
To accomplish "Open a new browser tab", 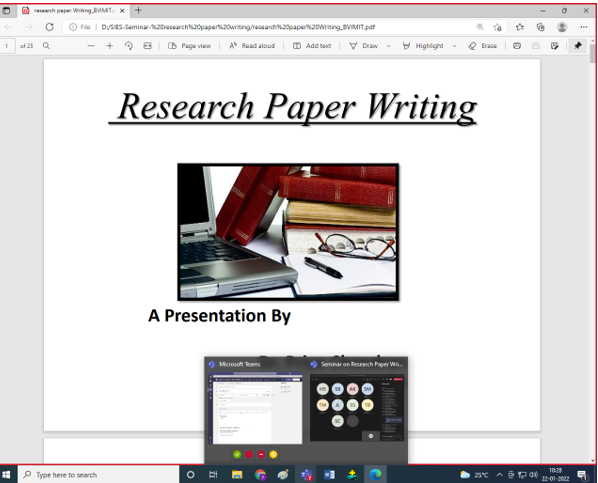I will click(x=138, y=11).
